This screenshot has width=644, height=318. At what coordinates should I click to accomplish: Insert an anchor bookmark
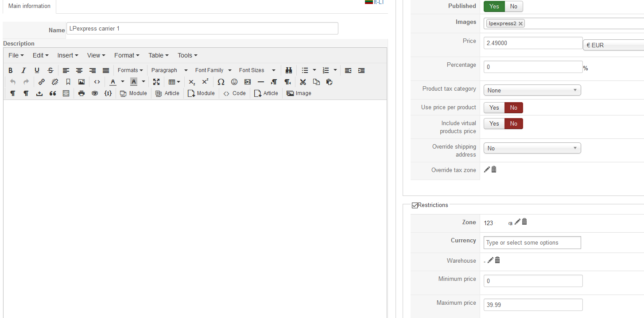[x=68, y=82]
